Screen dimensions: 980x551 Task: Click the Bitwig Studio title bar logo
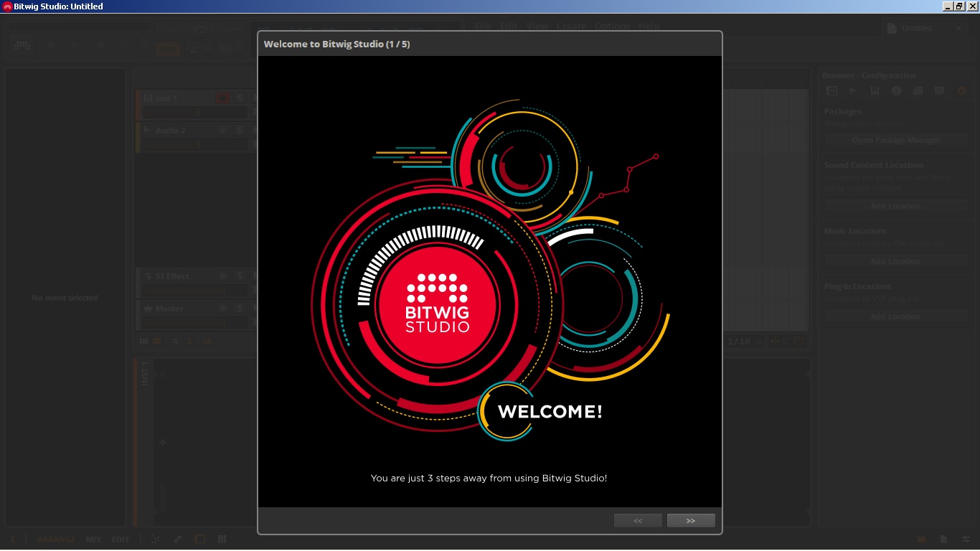[x=7, y=6]
